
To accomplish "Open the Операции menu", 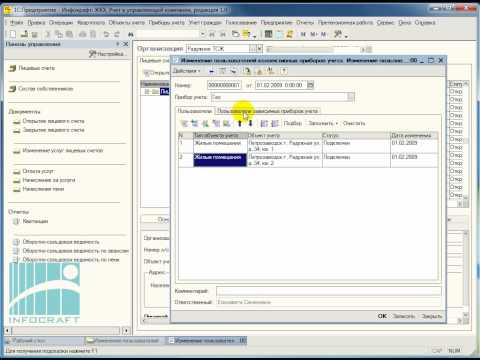I will click(61, 23).
